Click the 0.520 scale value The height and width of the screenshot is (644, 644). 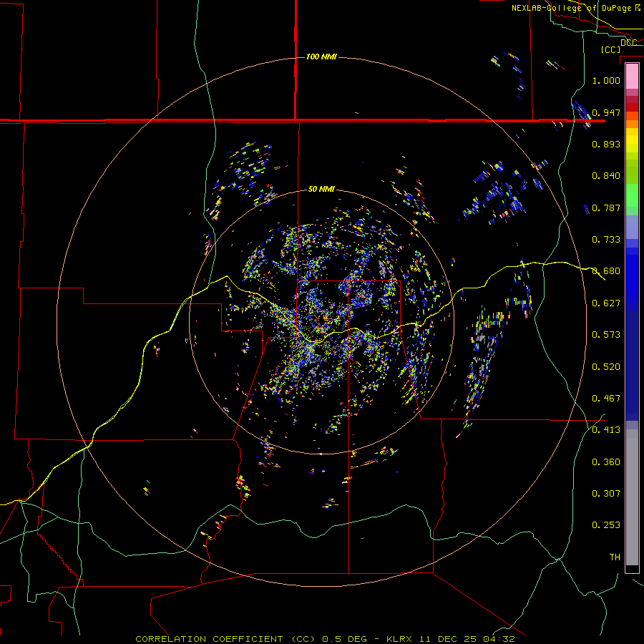606,367
